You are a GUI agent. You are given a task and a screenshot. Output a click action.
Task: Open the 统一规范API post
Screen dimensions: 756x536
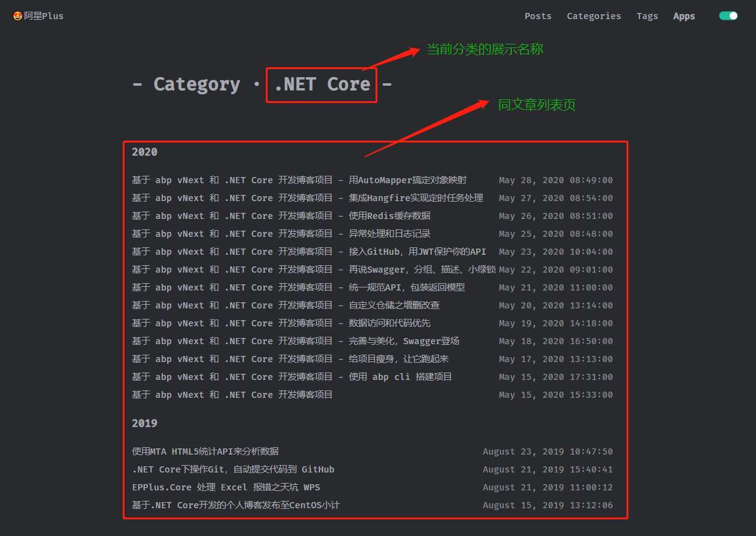tap(298, 287)
